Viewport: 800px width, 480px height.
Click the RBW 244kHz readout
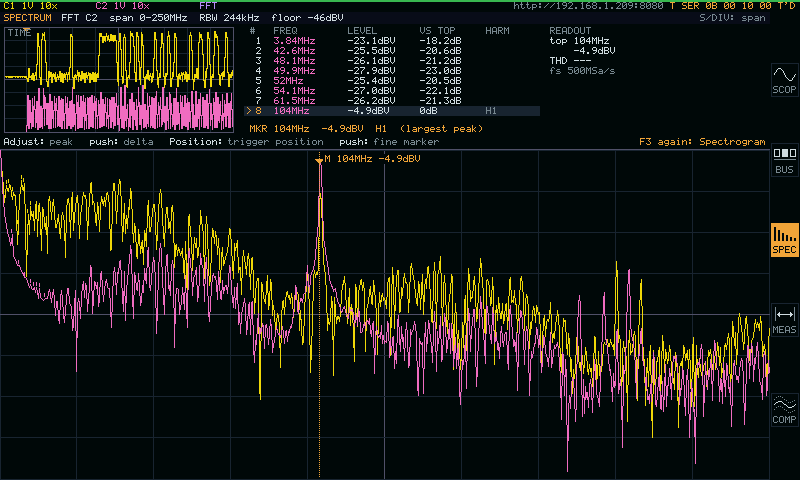(x=229, y=18)
